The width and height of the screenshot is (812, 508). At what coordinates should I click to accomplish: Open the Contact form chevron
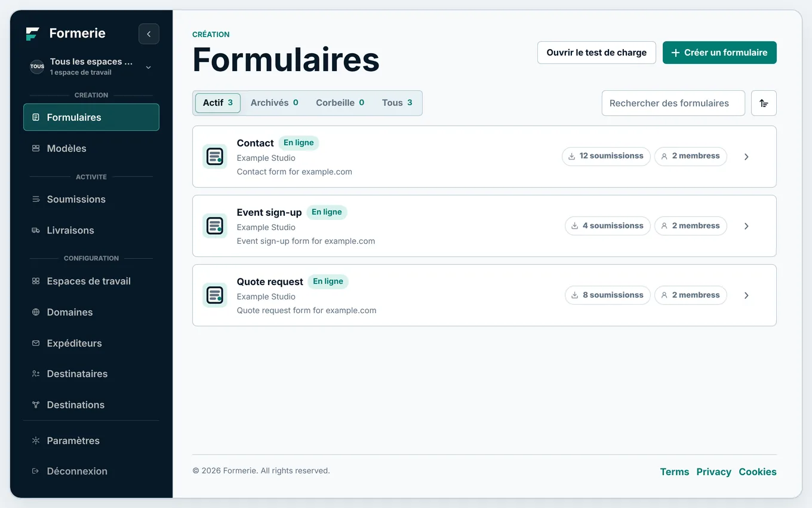746,157
